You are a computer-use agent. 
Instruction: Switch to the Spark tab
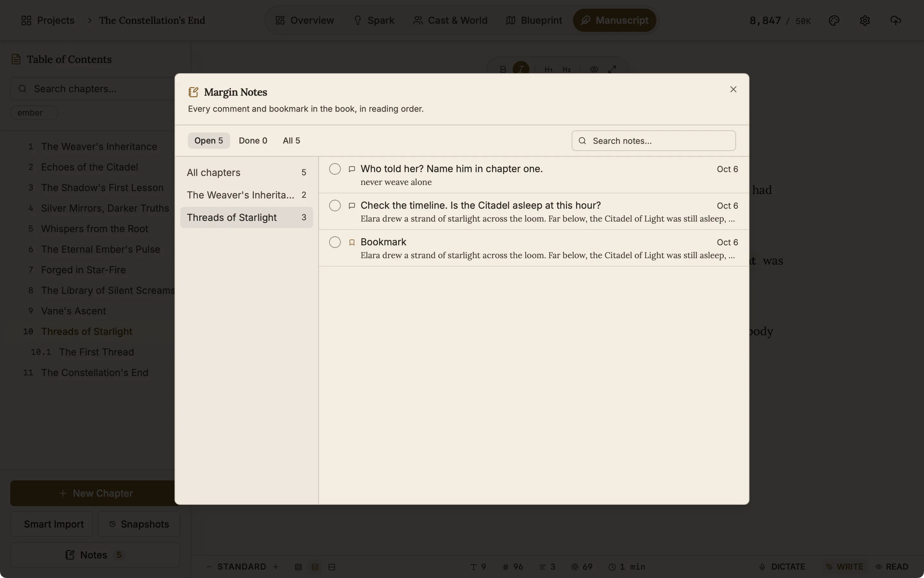click(x=374, y=20)
